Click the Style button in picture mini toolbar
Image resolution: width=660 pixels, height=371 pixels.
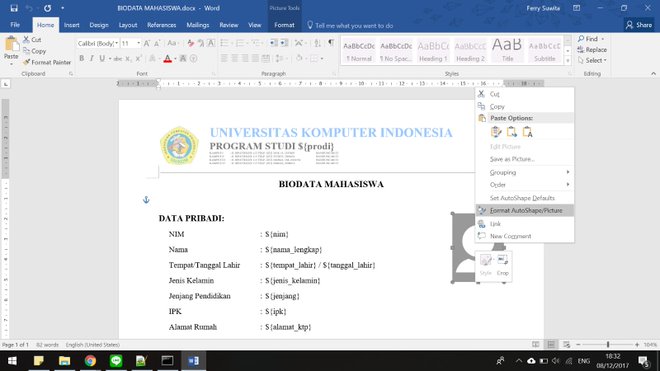pos(485,265)
